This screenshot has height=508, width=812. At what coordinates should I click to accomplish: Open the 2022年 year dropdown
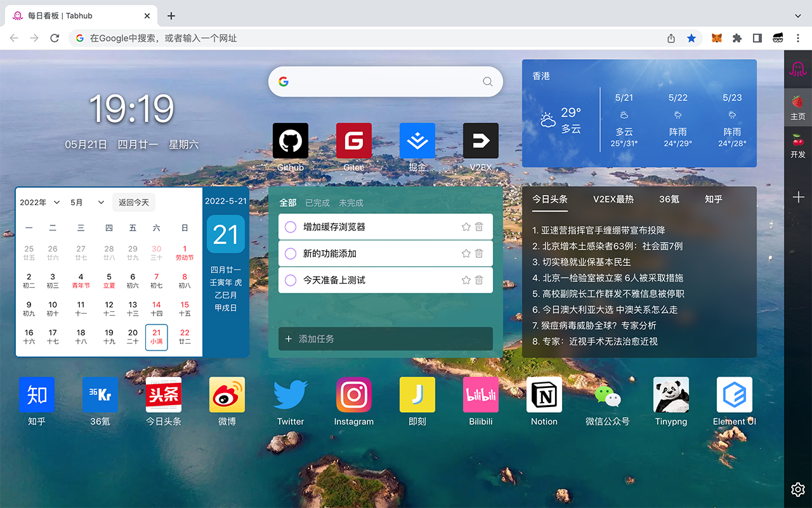click(39, 202)
